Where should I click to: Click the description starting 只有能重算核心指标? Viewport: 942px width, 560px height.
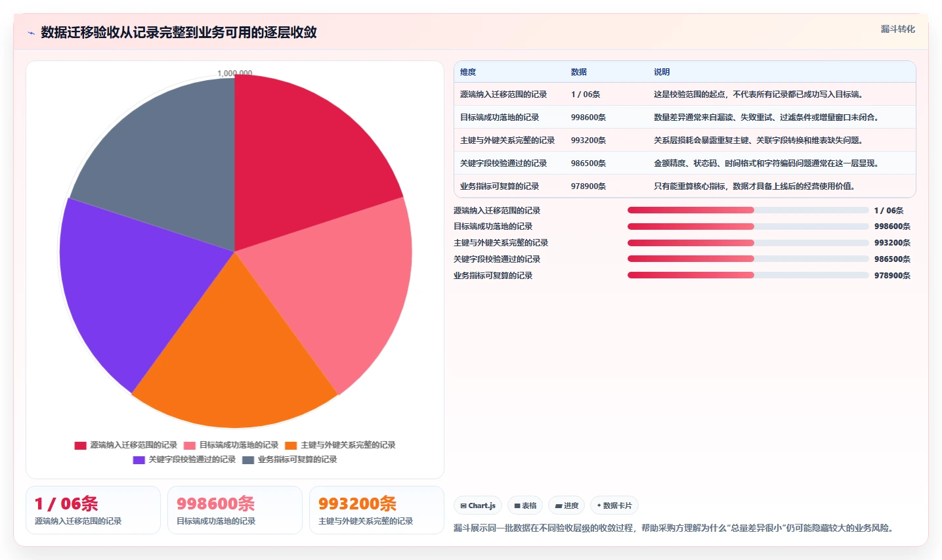(x=754, y=186)
